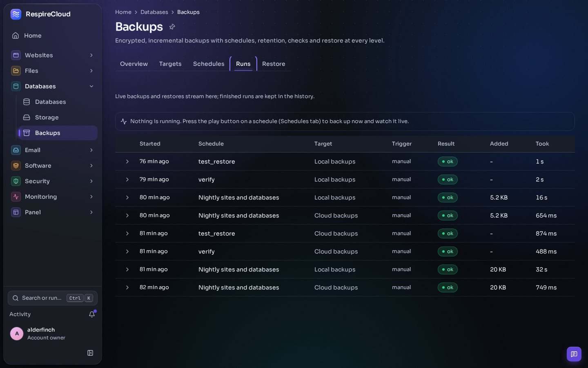Expand the Panel menu chevron
The height and width of the screenshot is (368, 588).
91,212
